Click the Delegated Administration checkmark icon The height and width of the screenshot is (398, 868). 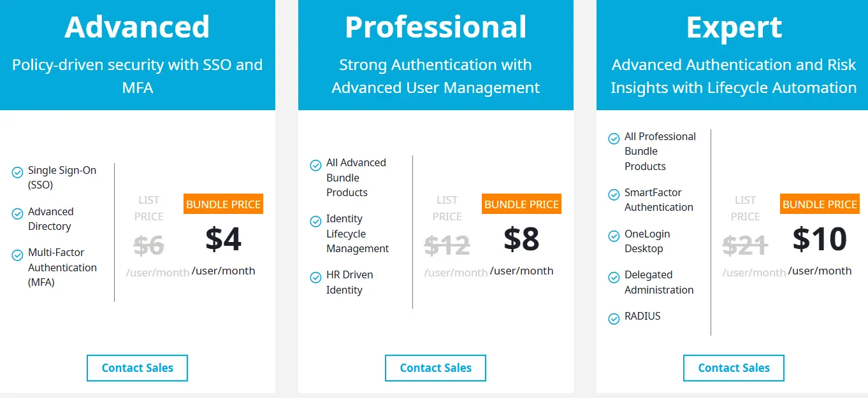point(614,277)
